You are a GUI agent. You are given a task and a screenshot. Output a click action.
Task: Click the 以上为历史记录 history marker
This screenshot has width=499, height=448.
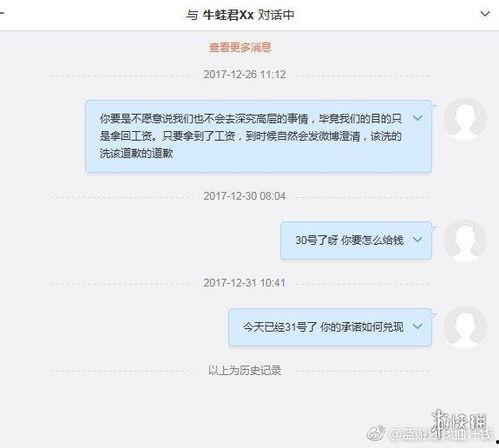click(245, 370)
